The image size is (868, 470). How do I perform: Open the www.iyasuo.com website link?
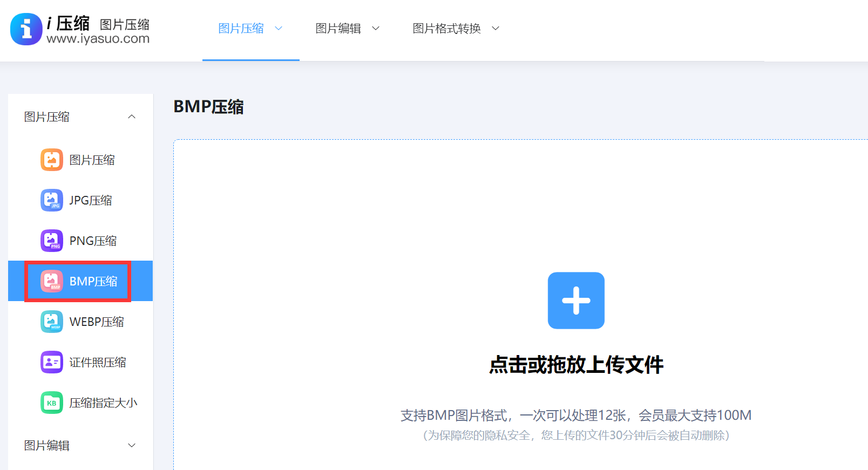[98, 39]
